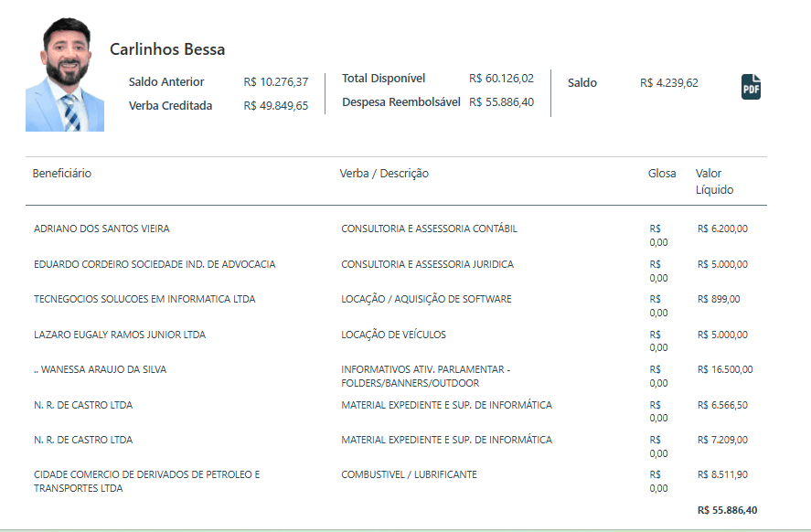The image size is (811, 532).
Task: Select the R$ 16.500,00 net value
Action: tap(724, 370)
